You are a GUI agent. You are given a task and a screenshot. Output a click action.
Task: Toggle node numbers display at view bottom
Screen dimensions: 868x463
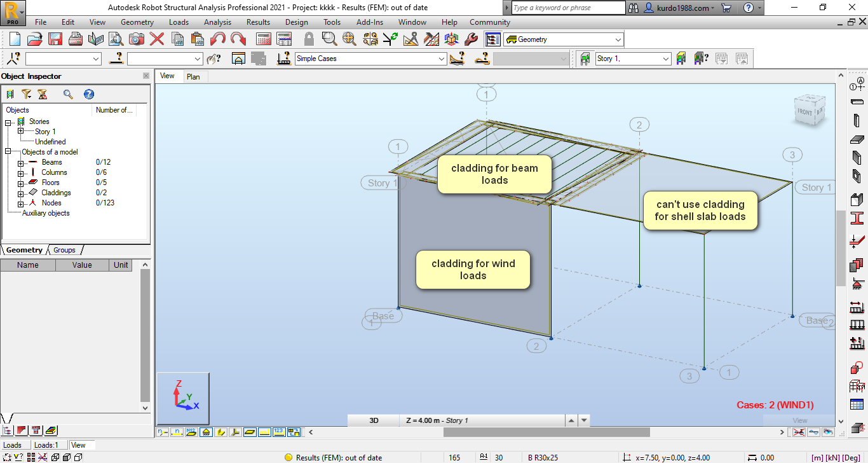[162, 432]
